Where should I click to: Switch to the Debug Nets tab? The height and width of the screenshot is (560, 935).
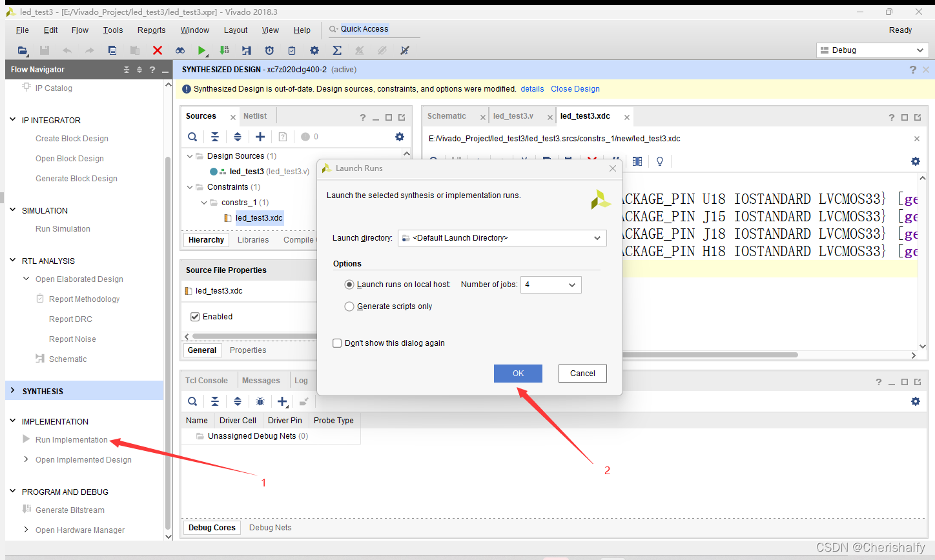tap(271, 528)
